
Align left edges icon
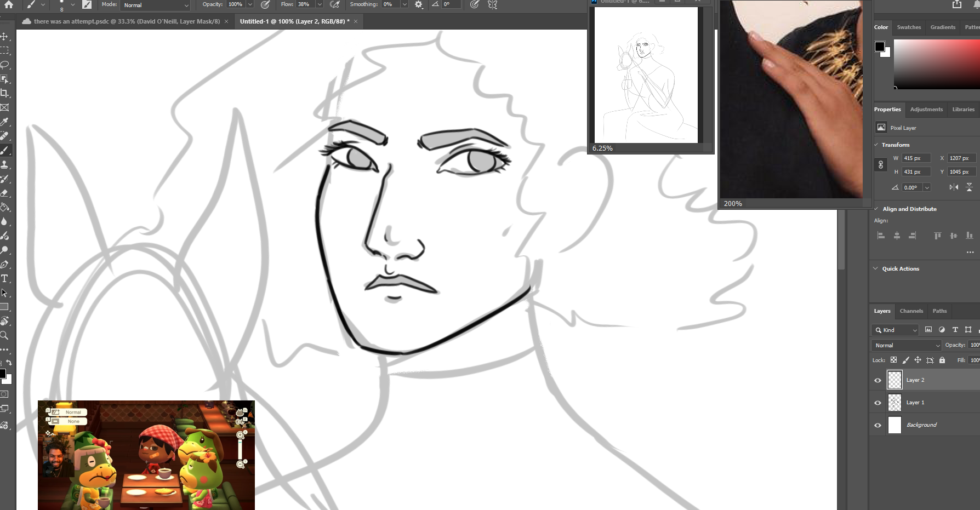coord(881,236)
